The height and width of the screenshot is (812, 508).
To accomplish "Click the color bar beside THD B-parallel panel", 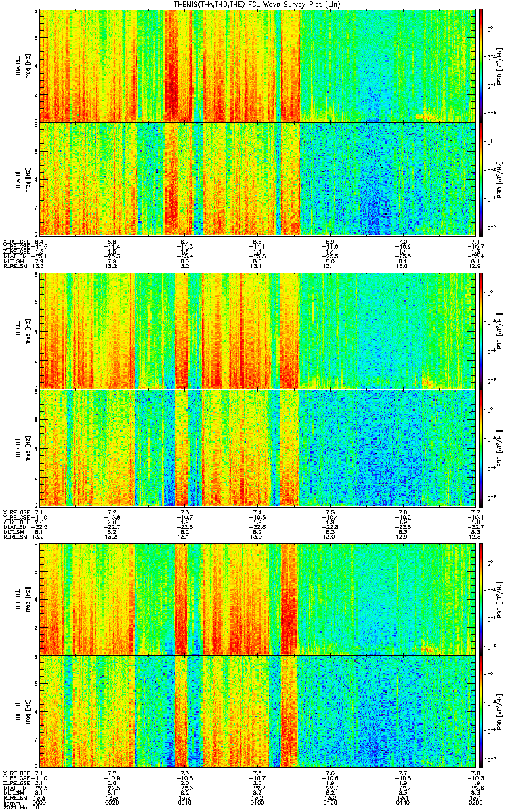I will pos(481,447).
